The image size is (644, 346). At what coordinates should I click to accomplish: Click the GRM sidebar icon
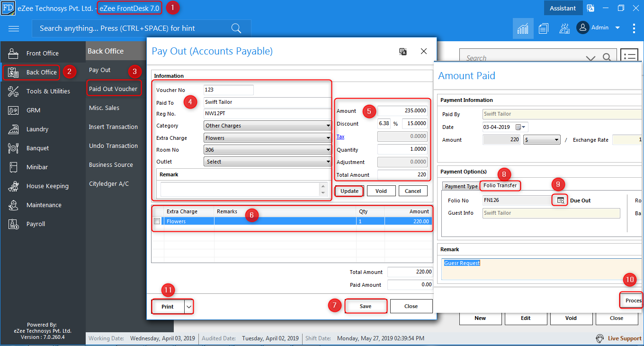coord(13,110)
